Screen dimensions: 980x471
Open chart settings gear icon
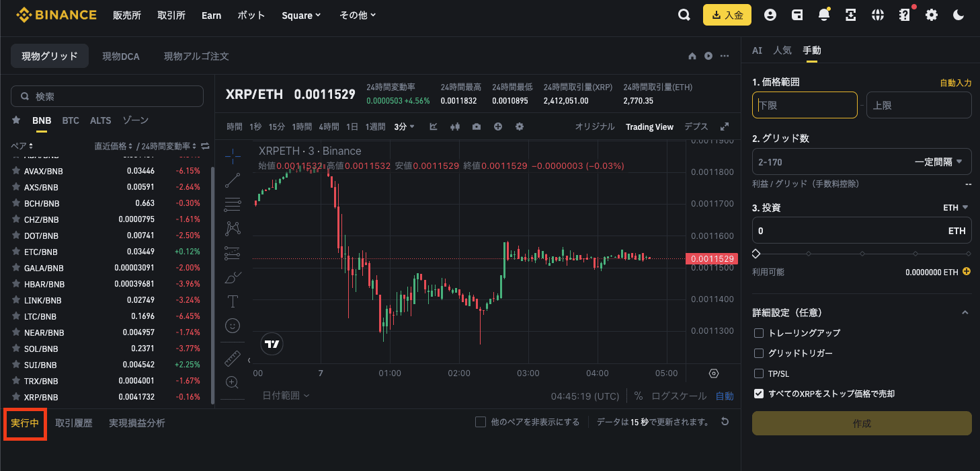point(520,126)
